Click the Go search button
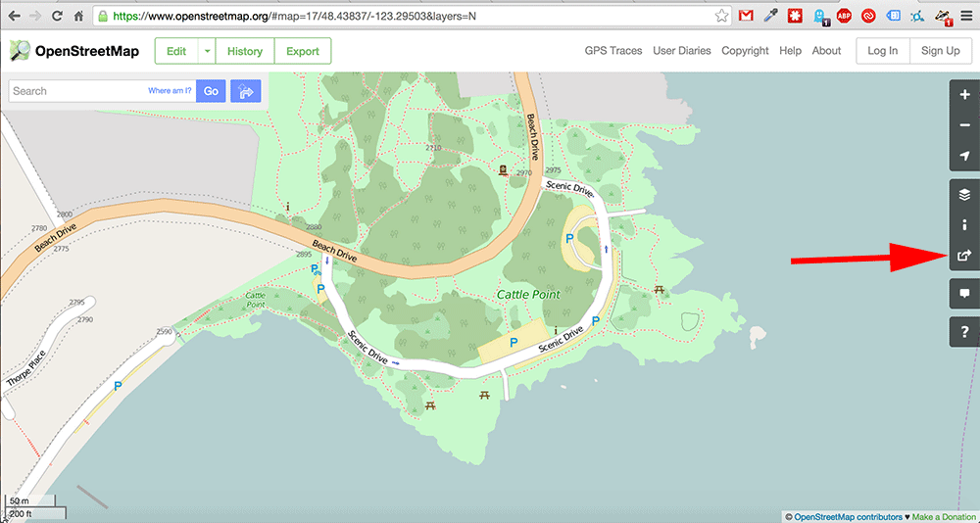The height and width of the screenshot is (523, 980). 211,91
